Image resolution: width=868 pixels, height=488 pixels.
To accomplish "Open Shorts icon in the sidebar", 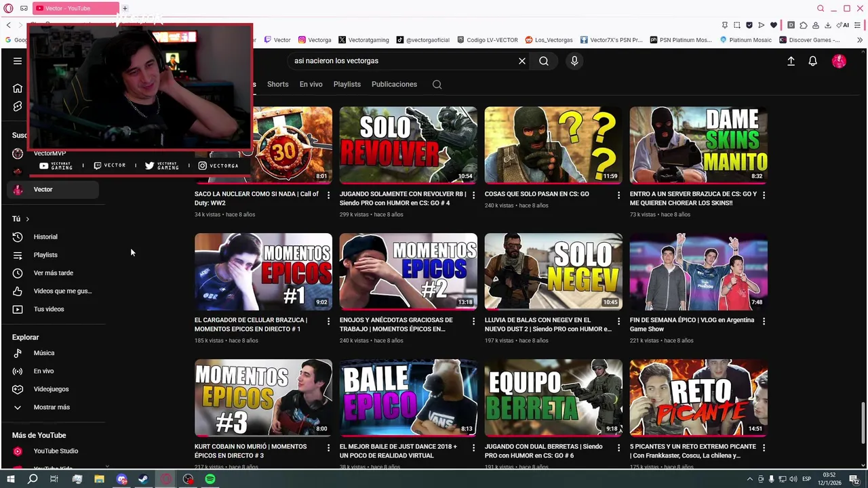I will (18, 106).
